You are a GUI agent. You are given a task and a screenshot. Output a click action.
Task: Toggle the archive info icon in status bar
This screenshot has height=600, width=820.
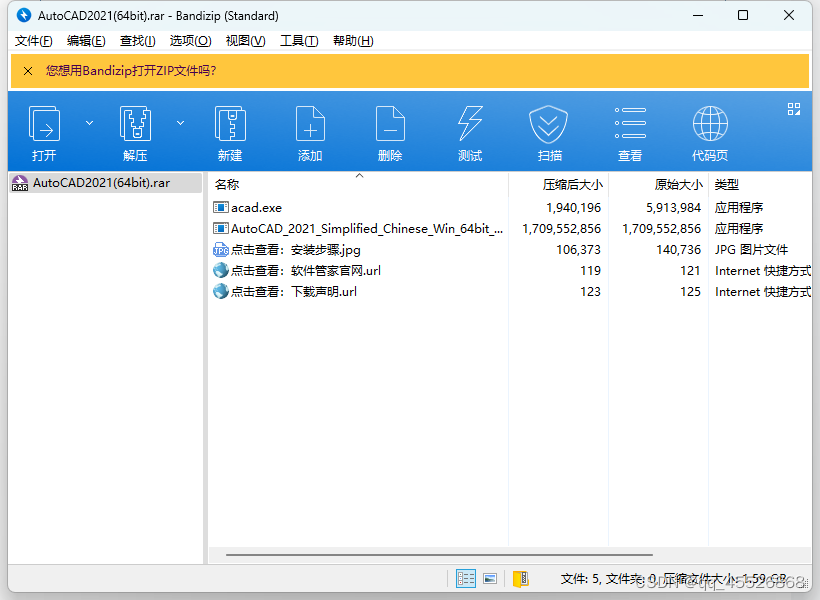(519, 578)
